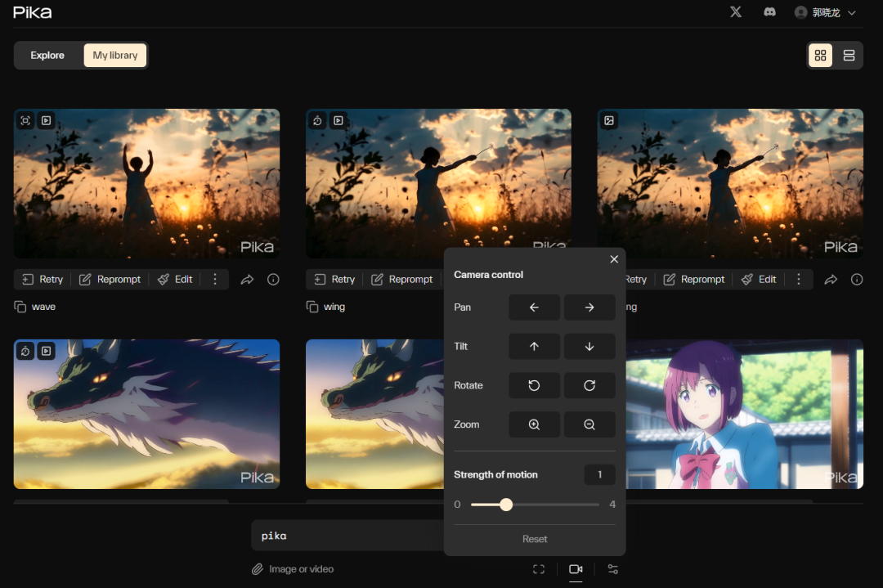The height and width of the screenshot is (588, 883).
Task: Click the Strength of motion slider handle
Action: [506, 505]
